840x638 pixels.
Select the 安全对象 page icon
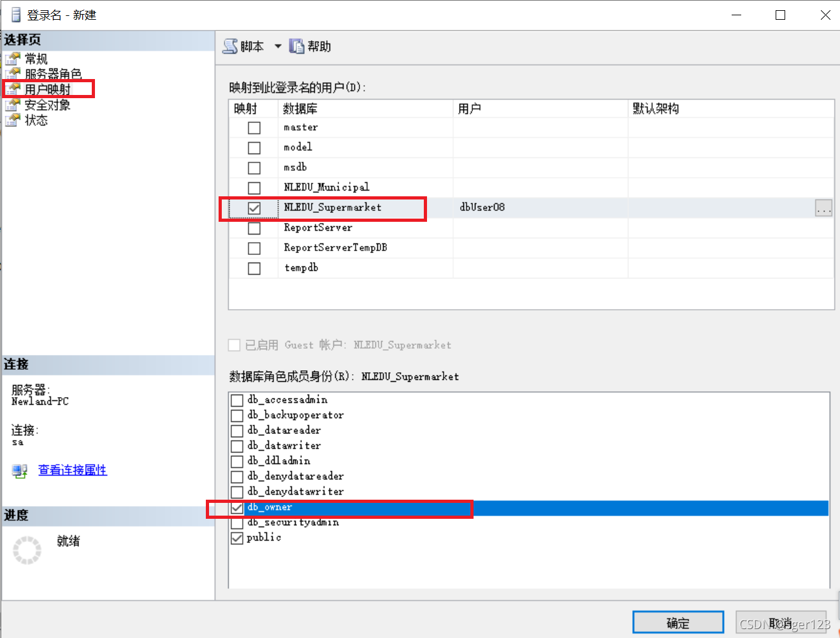click(13, 105)
